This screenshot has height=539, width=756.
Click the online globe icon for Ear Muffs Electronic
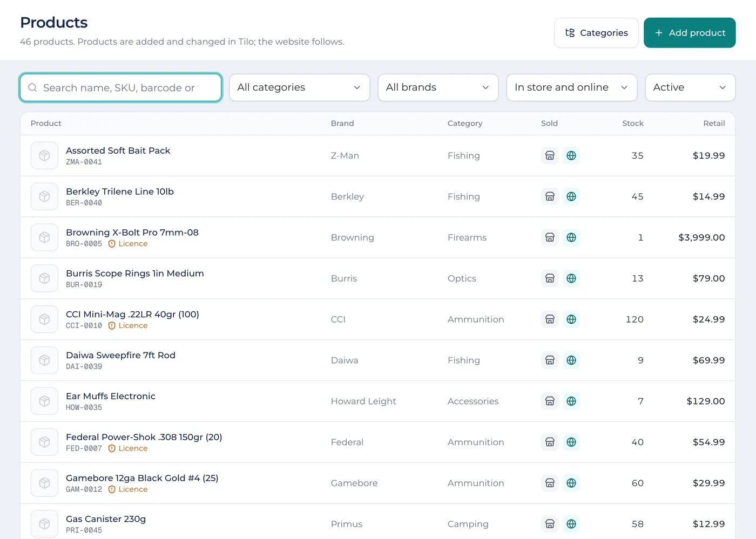[x=571, y=401]
